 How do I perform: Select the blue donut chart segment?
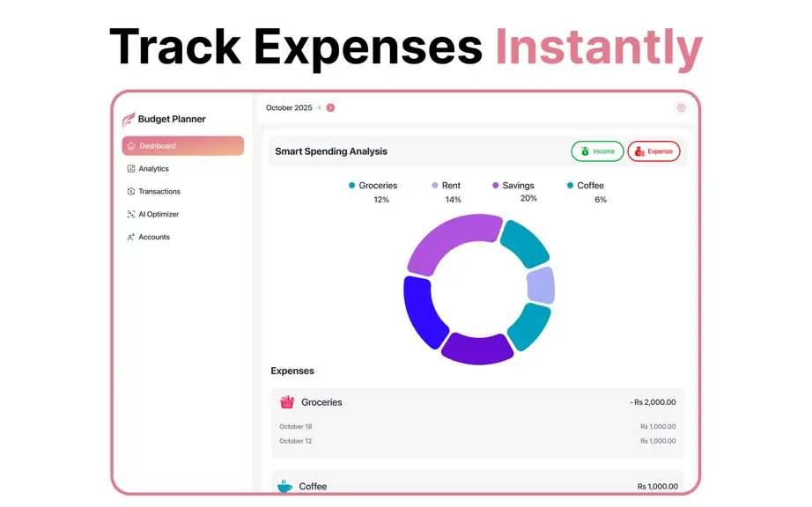click(x=424, y=312)
